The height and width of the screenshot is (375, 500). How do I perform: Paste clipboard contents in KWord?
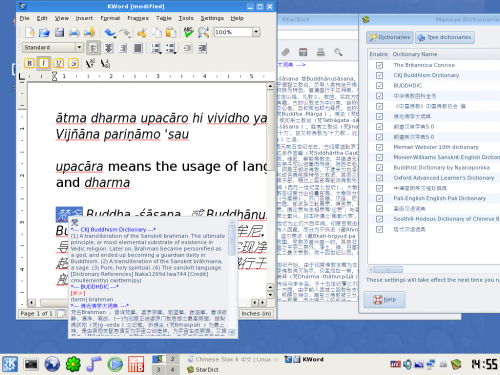click(171, 32)
